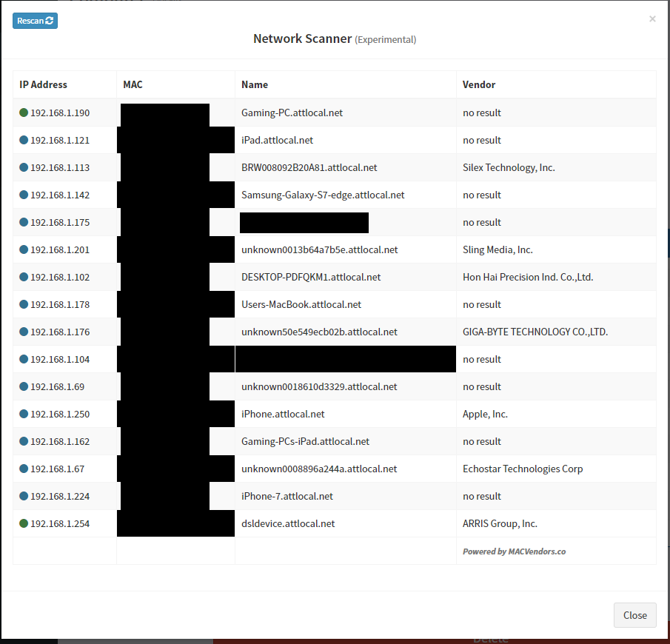Screen dimensions: 670x644
Task: Click the Close button at bottom
Action: pyautogui.click(x=634, y=615)
